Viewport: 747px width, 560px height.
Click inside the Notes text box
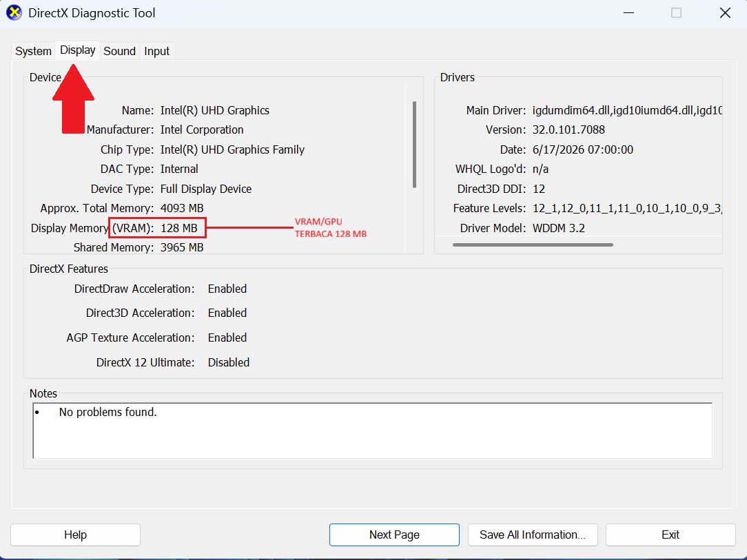pos(373,431)
